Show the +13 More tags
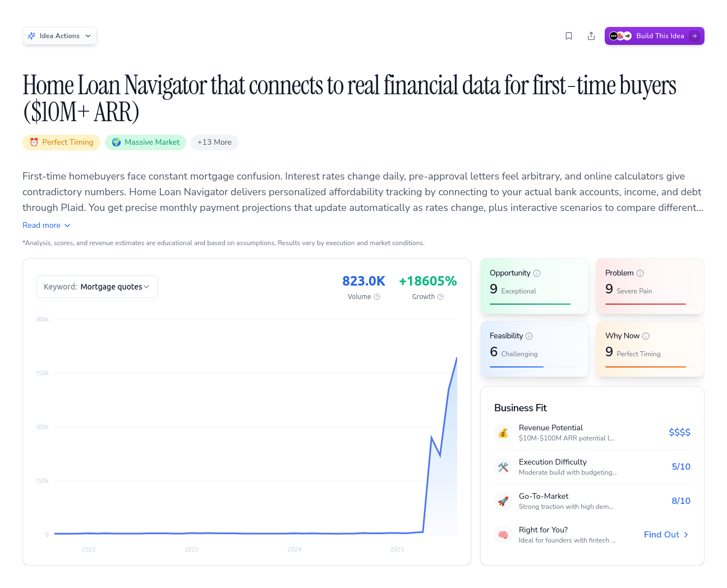727x588 pixels. (x=214, y=143)
